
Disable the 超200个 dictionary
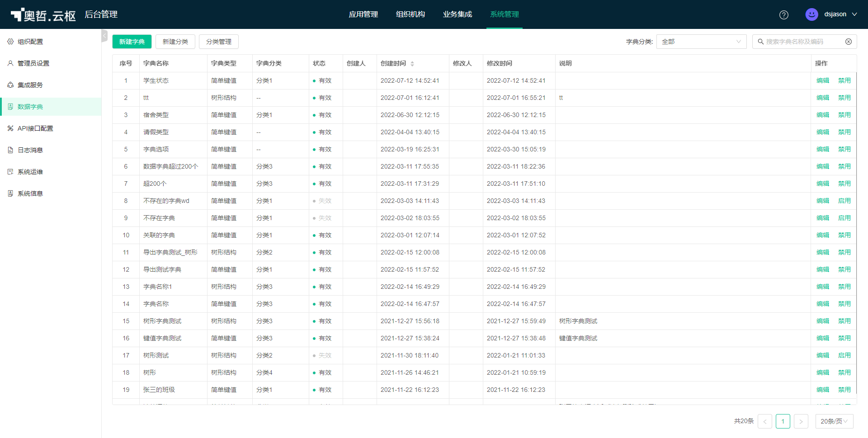(844, 184)
